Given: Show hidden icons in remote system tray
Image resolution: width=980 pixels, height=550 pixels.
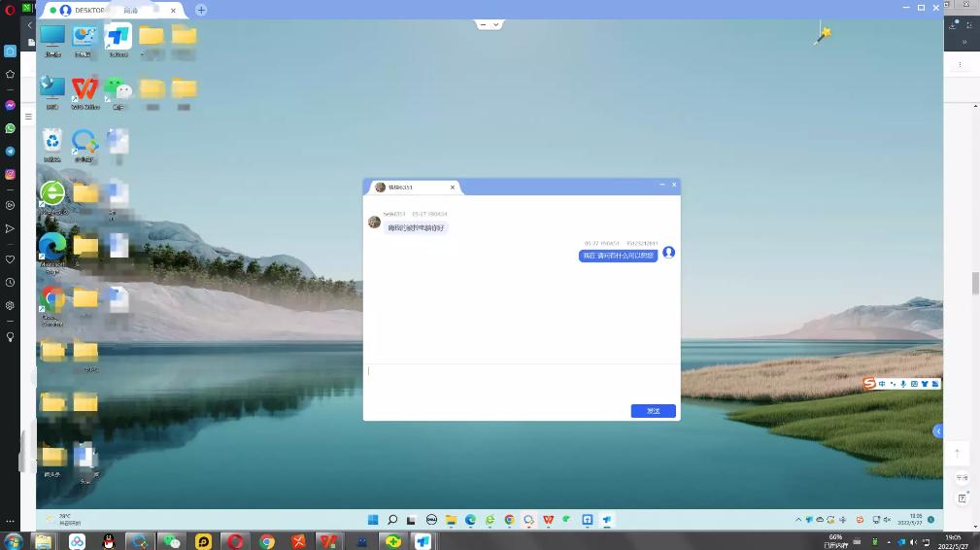Looking at the screenshot, I should tap(798, 520).
